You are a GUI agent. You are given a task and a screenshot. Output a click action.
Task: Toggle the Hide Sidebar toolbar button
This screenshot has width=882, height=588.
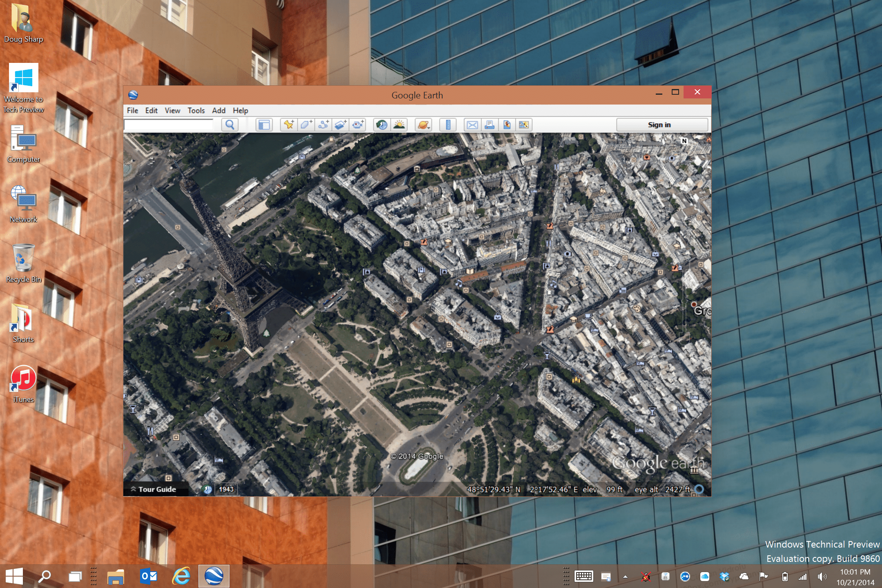[264, 125]
